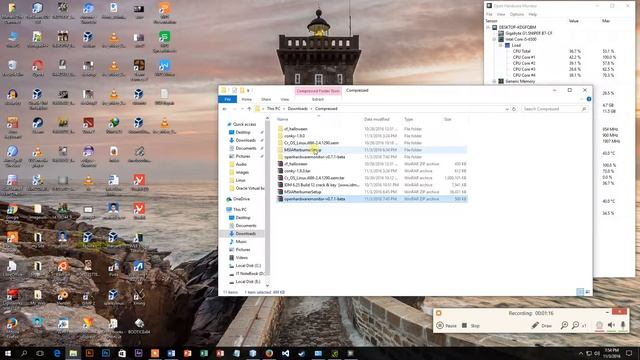Select Downloads in the address breadcrumb
Image resolution: width=640 pixels, height=360 pixels.
[x=298, y=109]
